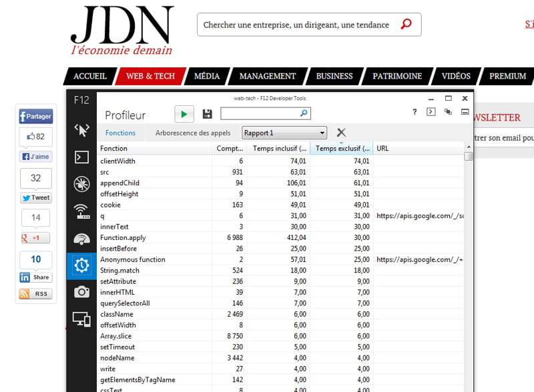Select the setTimeout function row
Viewport: 534px width, 392px height.
tap(280, 347)
